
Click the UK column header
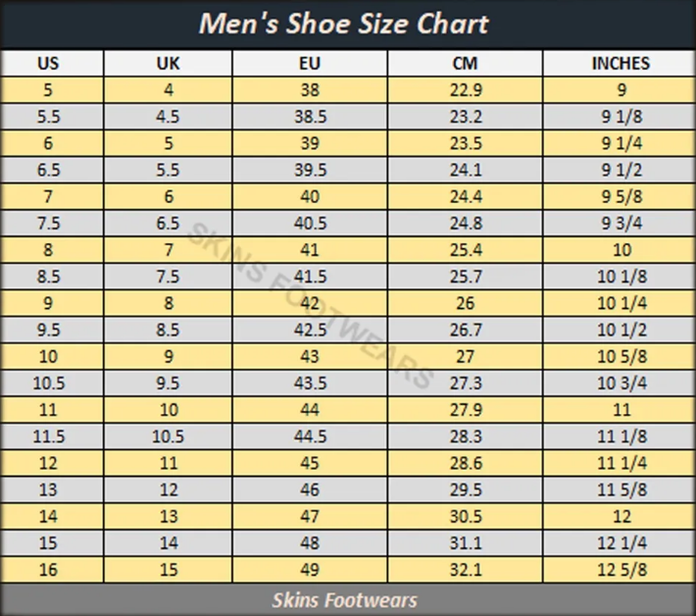click(169, 63)
